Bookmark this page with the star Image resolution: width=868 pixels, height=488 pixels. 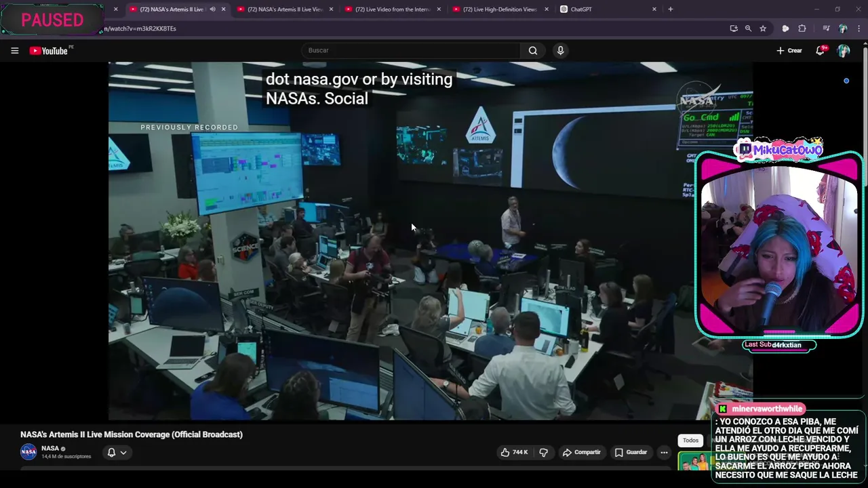pos(763,28)
